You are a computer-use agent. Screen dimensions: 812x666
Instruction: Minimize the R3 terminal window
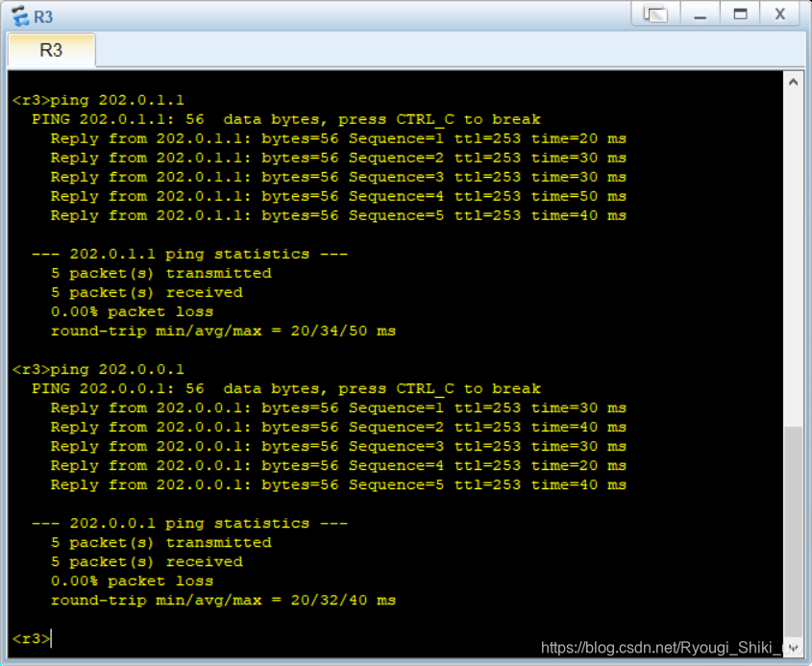click(x=701, y=14)
